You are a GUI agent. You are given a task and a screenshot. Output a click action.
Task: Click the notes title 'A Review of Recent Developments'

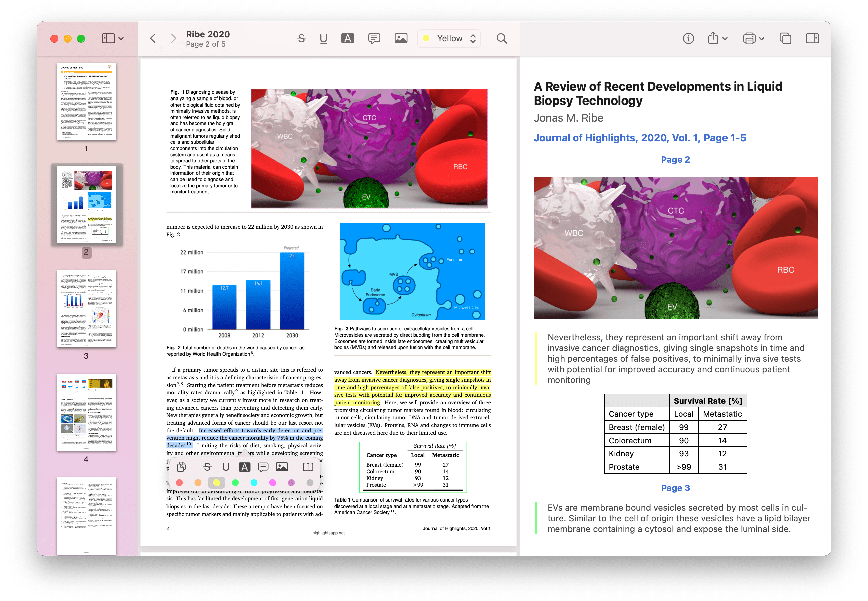pos(657,93)
